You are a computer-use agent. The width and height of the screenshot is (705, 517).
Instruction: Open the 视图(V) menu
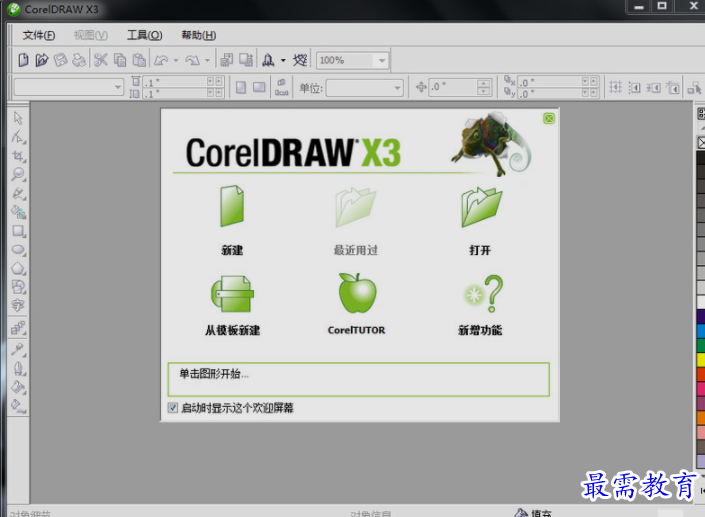click(91, 35)
